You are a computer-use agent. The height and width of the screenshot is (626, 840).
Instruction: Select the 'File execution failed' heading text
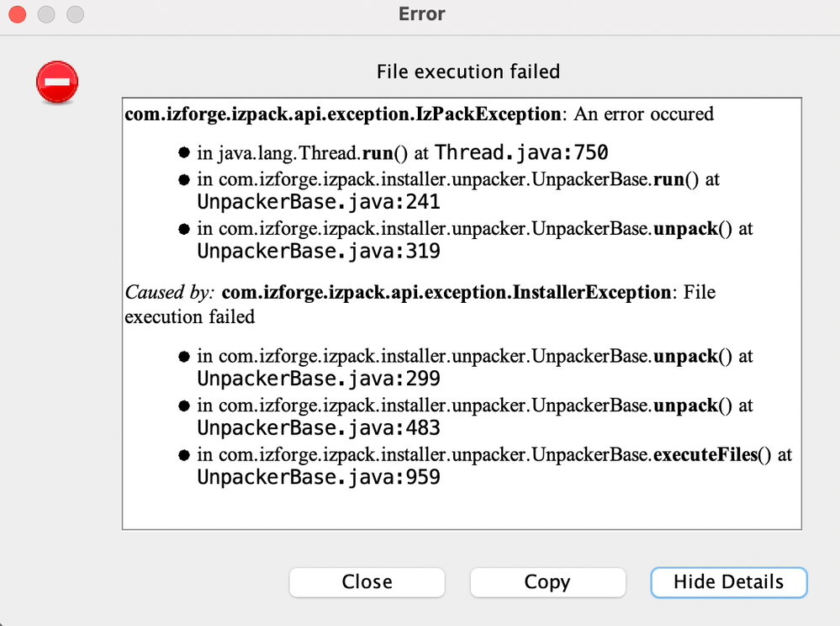(468, 72)
